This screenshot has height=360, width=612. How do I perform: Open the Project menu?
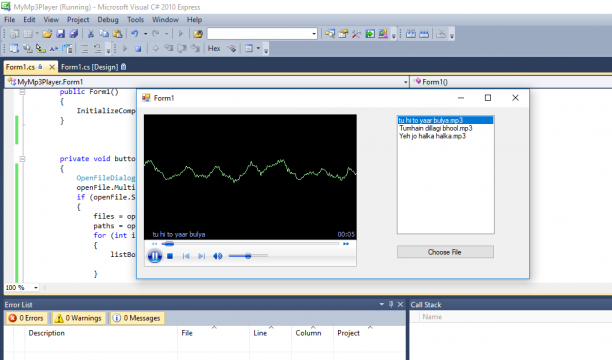78,20
